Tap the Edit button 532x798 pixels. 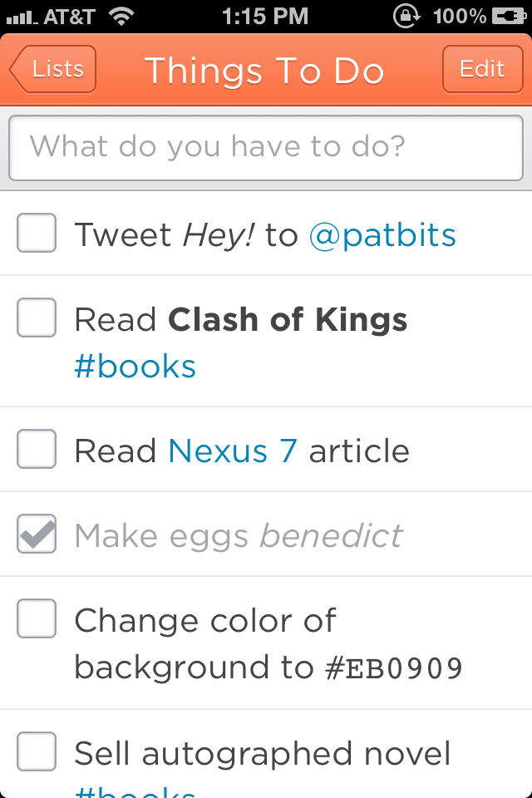coord(483,69)
